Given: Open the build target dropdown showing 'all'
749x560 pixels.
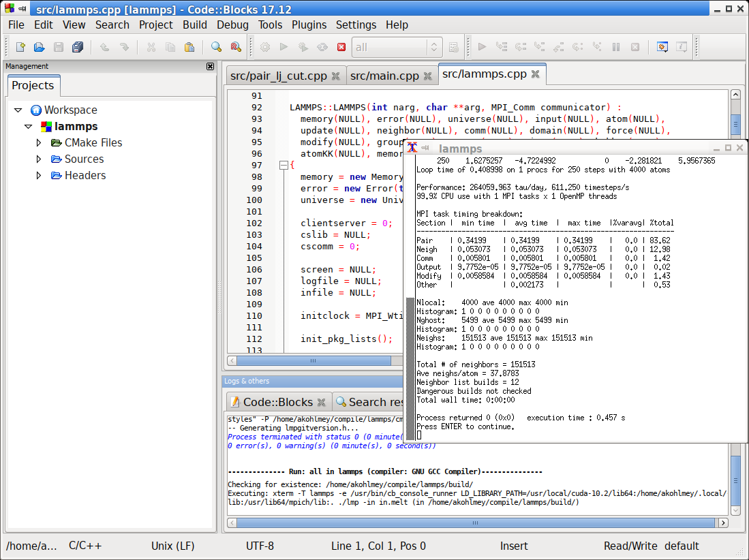Looking at the screenshot, I should (433, 46).
